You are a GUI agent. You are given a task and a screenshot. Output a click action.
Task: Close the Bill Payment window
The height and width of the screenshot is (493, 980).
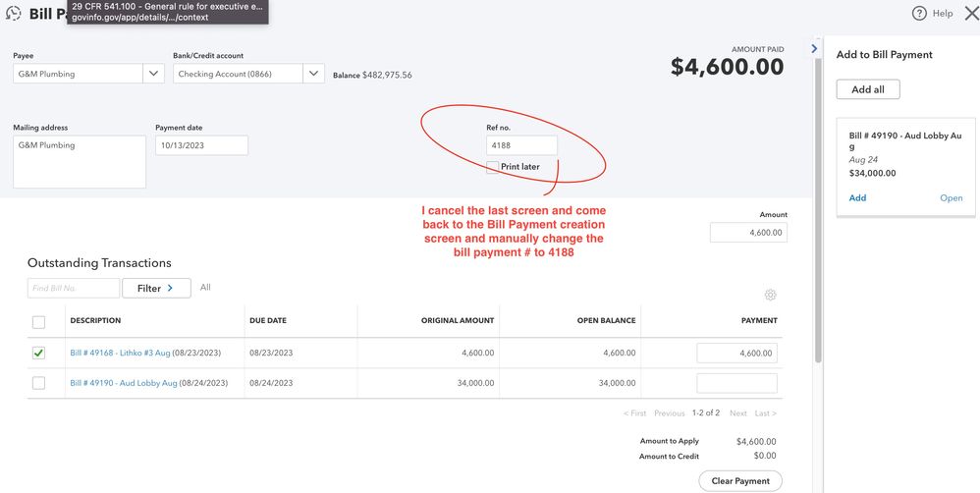(x=971, y=14)
